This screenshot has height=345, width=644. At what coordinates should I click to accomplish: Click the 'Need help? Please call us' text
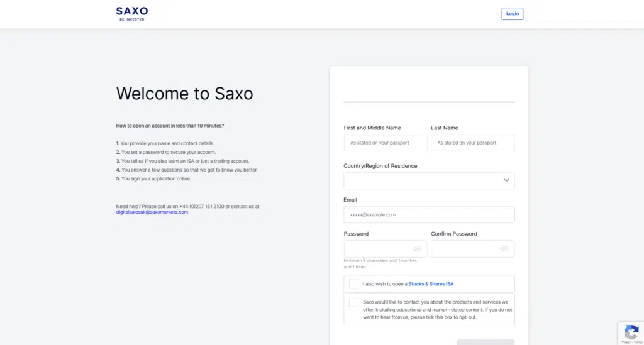click(x=187, y=207)
